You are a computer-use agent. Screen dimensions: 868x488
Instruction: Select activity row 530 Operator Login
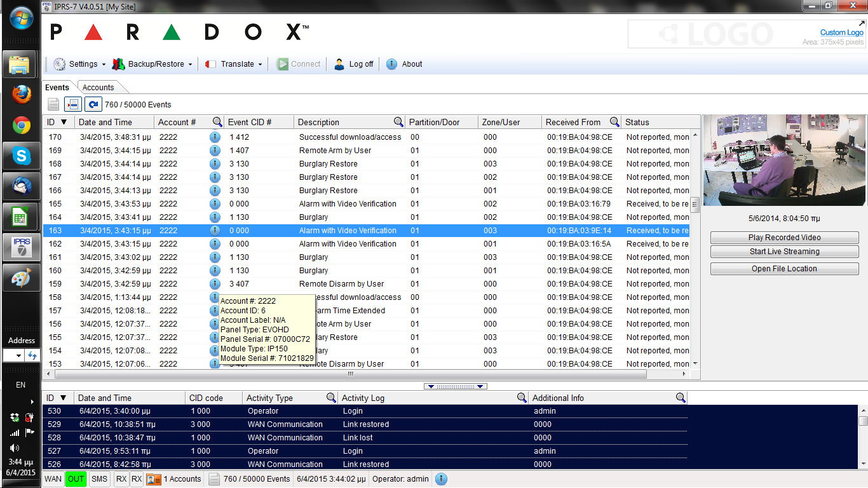[x=365, y=411]
